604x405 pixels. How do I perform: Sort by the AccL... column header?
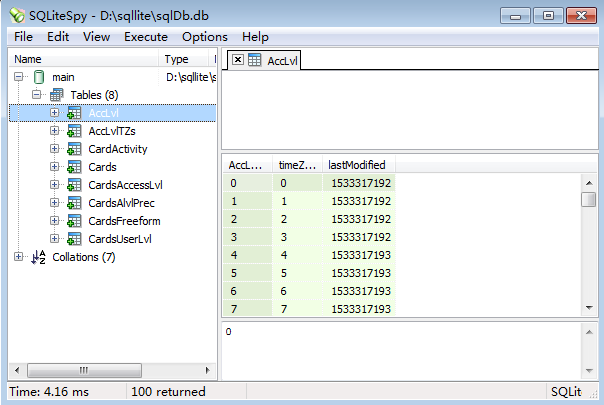tap(248, 165)
